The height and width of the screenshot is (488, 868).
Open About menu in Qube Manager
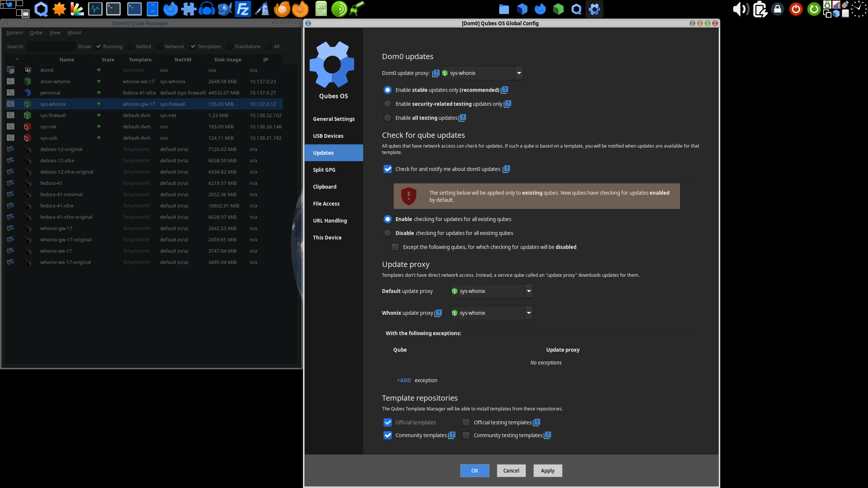(x=74, y=33)
